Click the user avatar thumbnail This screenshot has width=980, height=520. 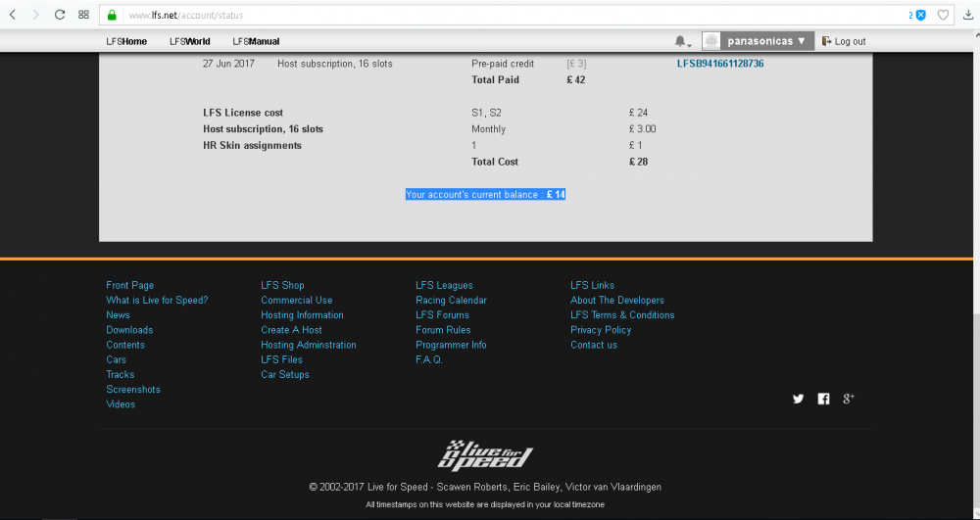click(x=711, y=41)
